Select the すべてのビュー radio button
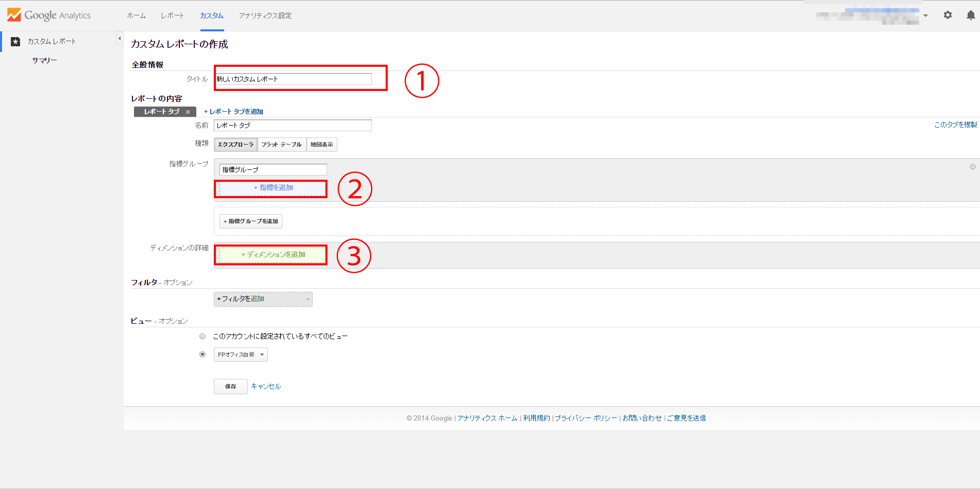The height and width of the screenshot is (489, 980). tap(202, 336)
